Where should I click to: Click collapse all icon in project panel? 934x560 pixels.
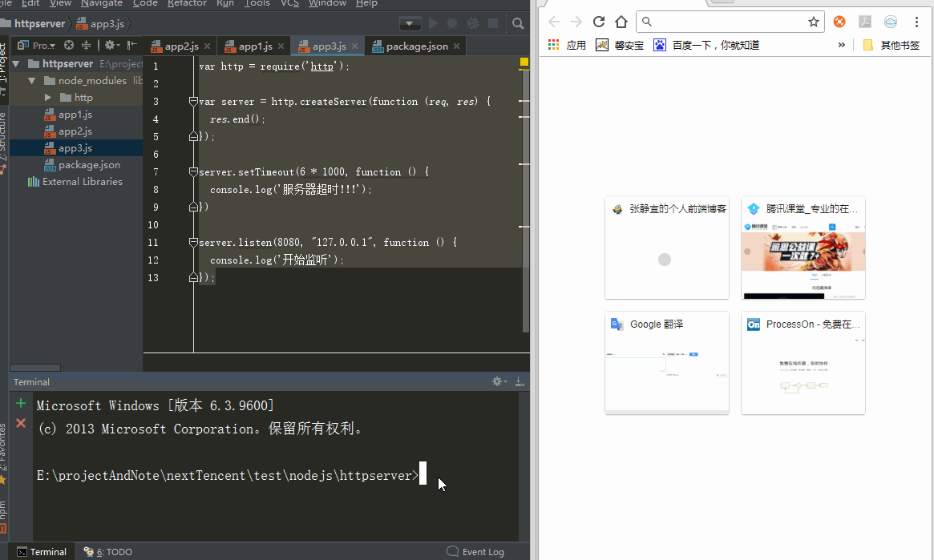87,46
